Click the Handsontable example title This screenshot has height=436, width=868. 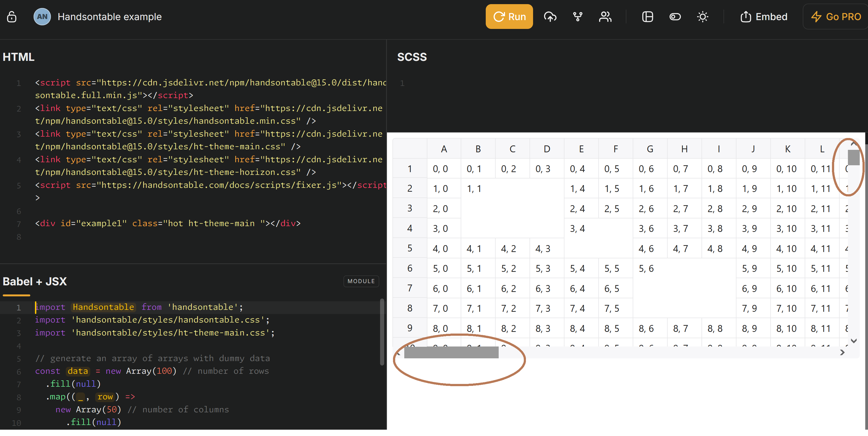(110, 17)
